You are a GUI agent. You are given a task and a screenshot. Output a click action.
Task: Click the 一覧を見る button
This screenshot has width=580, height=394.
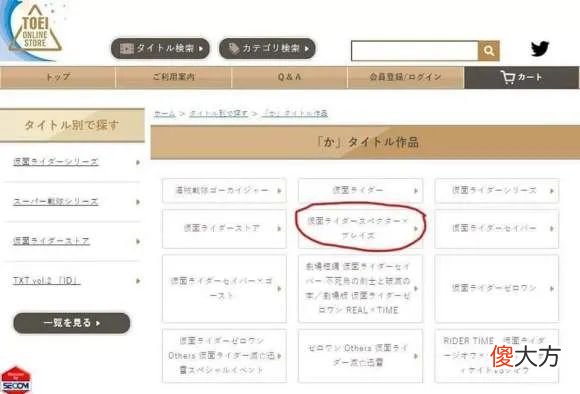click(72, 323)
